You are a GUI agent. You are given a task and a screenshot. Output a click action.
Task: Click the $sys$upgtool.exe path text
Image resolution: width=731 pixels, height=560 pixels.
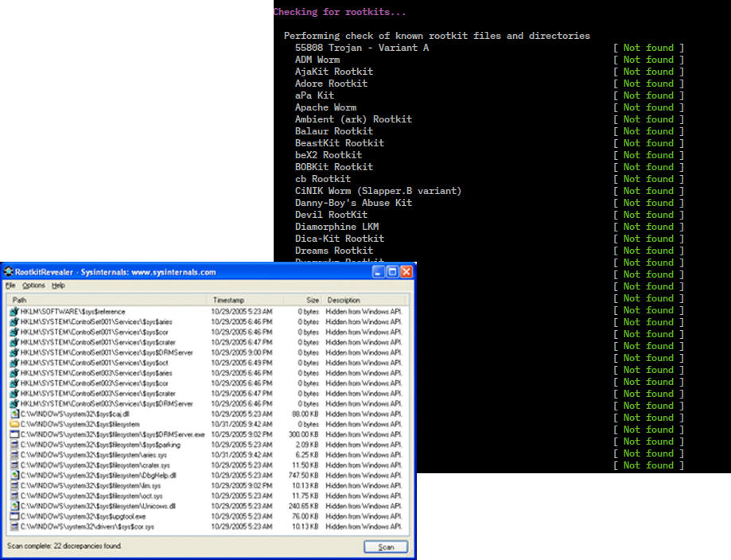coord(83,516)
